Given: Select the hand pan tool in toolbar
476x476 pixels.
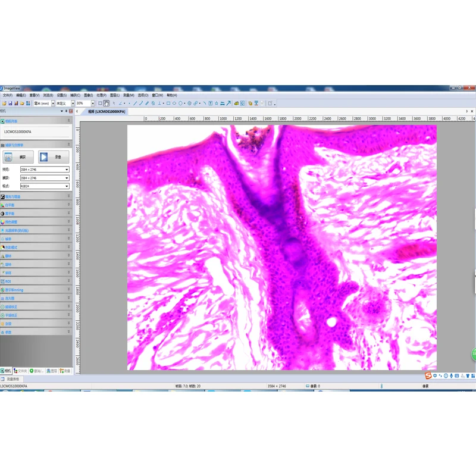Looking at the screenshot, I should point(107,103).
